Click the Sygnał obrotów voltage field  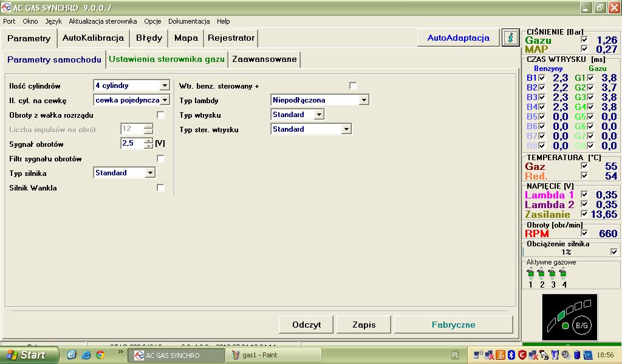pos(132,144)
